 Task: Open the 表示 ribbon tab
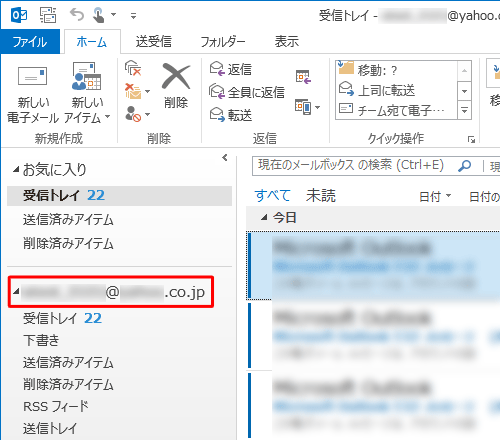(287, 42)
